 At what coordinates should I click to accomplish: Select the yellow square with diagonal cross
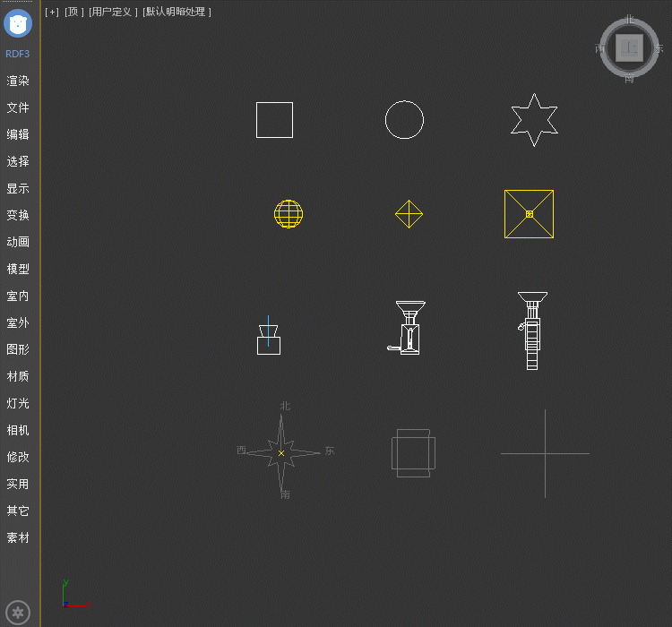(529, 214)
